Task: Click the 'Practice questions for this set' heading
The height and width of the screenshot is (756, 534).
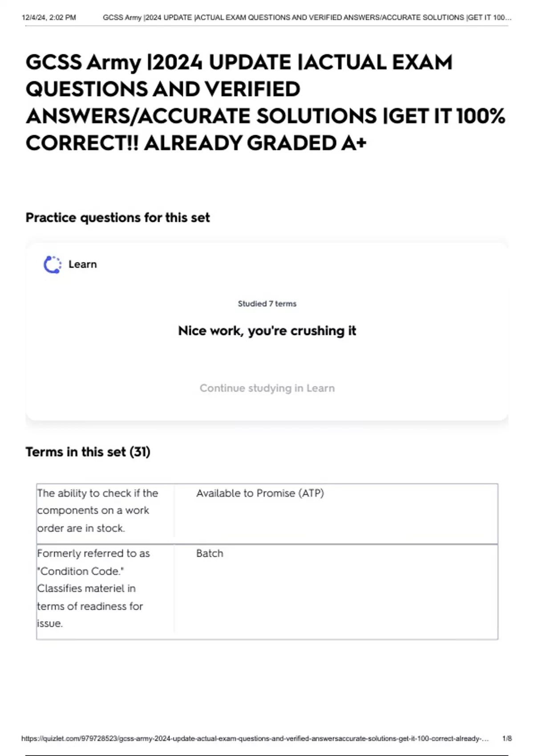Action: pos(117,218)
